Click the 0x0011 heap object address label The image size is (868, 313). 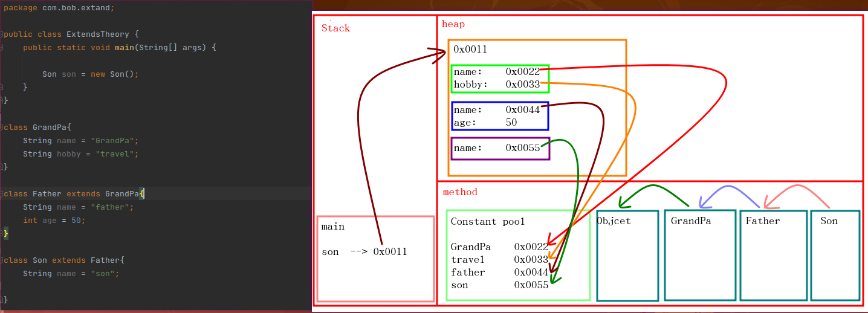click(x=470, y=50)
